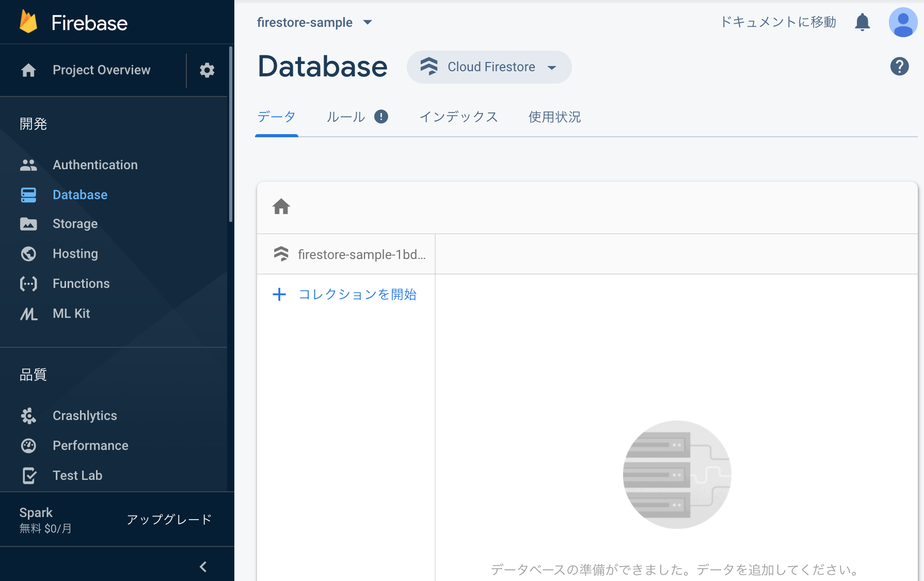Click the Test Lab checklist icon

click(29, 476)
